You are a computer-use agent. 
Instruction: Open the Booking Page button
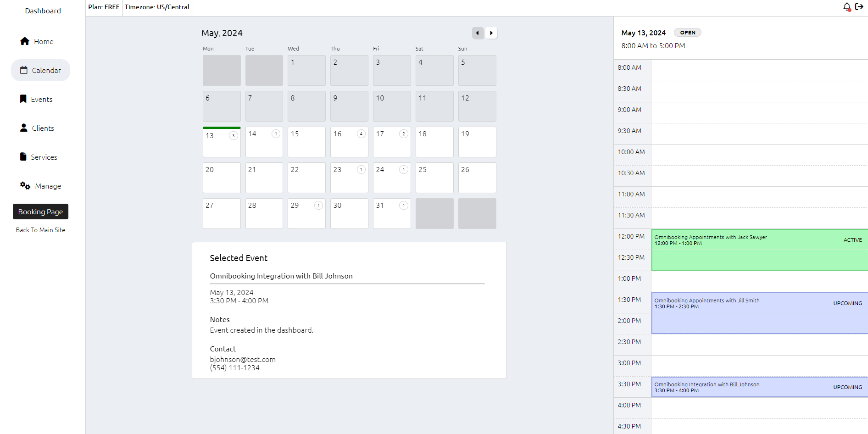tap(40, 212)
